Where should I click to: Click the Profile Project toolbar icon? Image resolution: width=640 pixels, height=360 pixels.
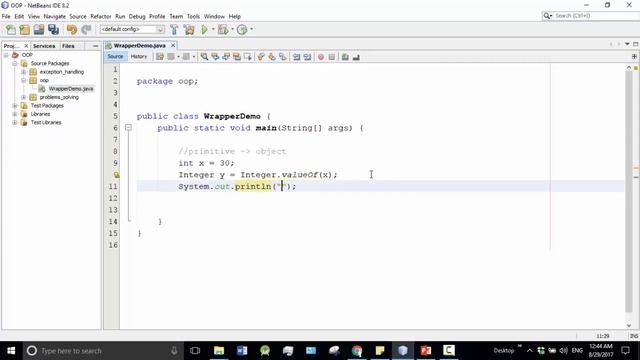242,29
